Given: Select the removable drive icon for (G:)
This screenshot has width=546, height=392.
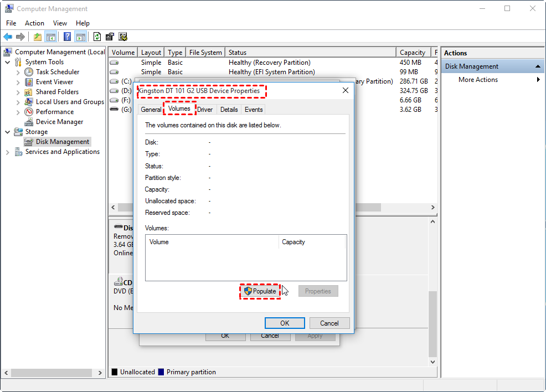Looking at the screenshot, I should [114, 109].
